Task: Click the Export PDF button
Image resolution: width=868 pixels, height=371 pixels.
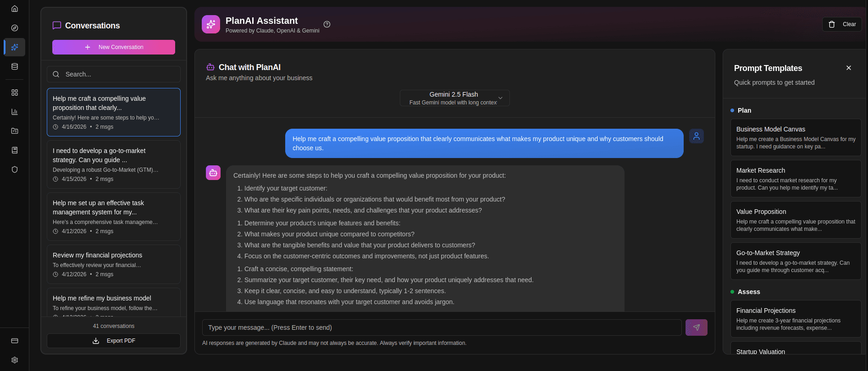Action: pyautogui.click(x=113, y=340)
